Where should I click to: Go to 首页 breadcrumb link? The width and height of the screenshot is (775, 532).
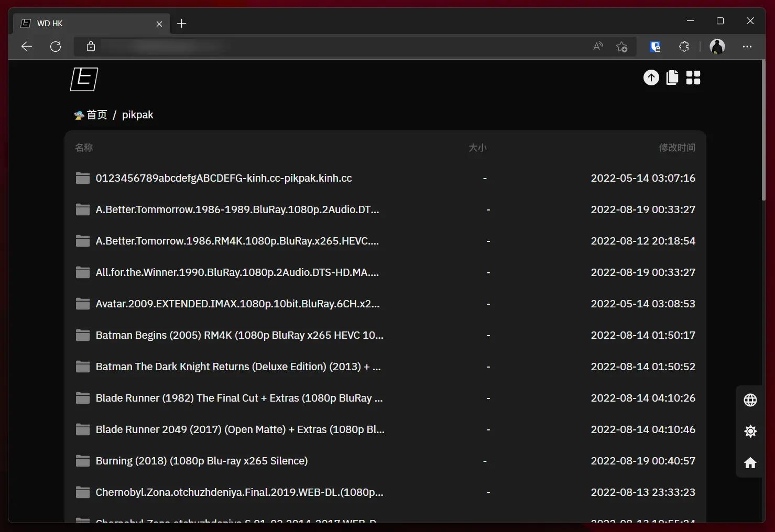(x=96, y=115)
